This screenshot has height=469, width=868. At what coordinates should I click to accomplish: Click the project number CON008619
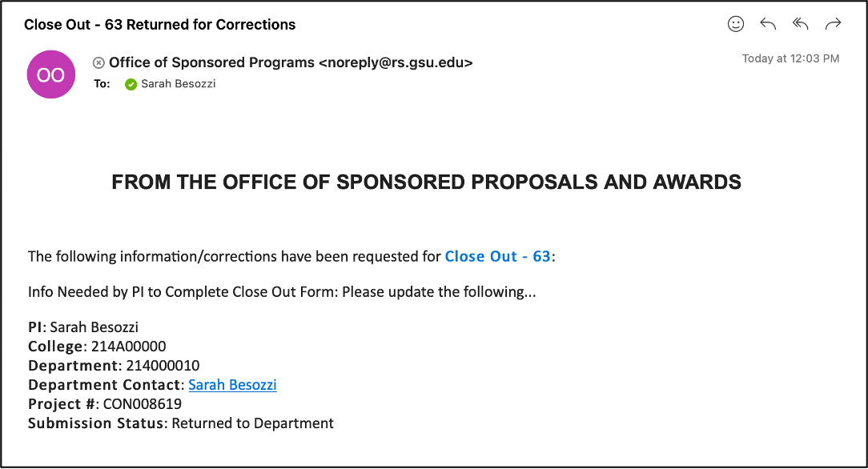tap(143, 404)
